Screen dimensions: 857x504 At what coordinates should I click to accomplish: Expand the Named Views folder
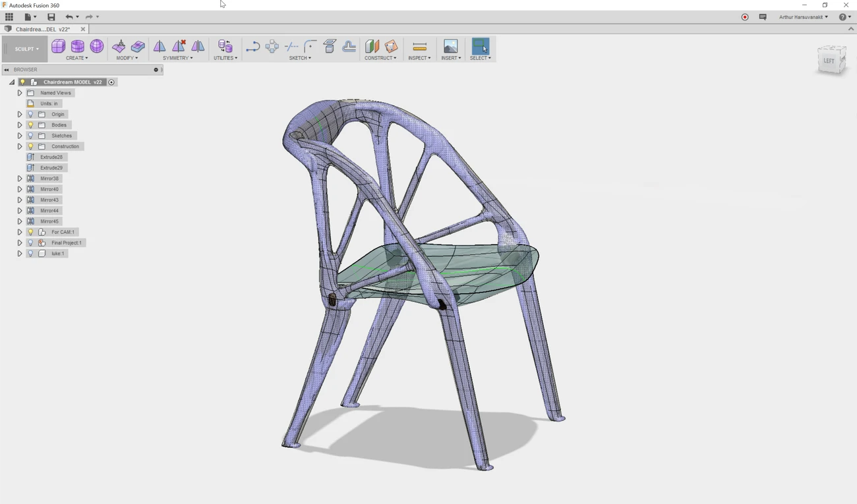pyautogui.click(x=20, y=93)
